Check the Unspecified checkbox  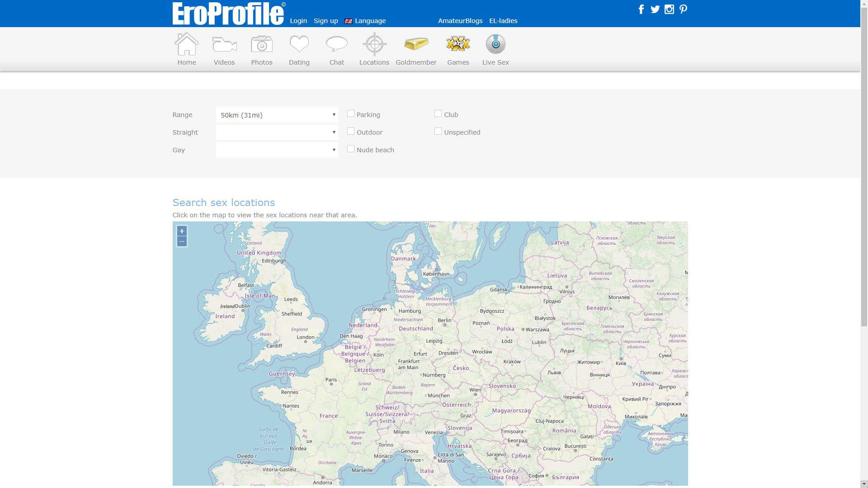pyautogui.click(x=438, y=131)
